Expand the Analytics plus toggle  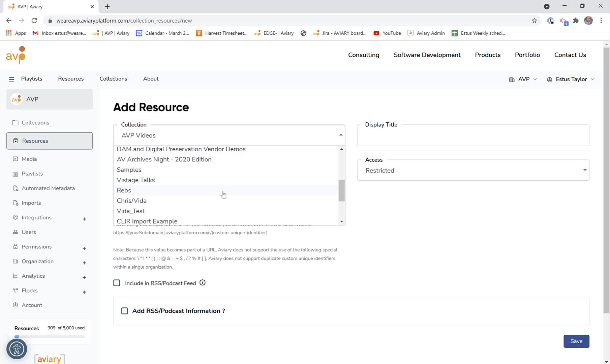(84, 277)
